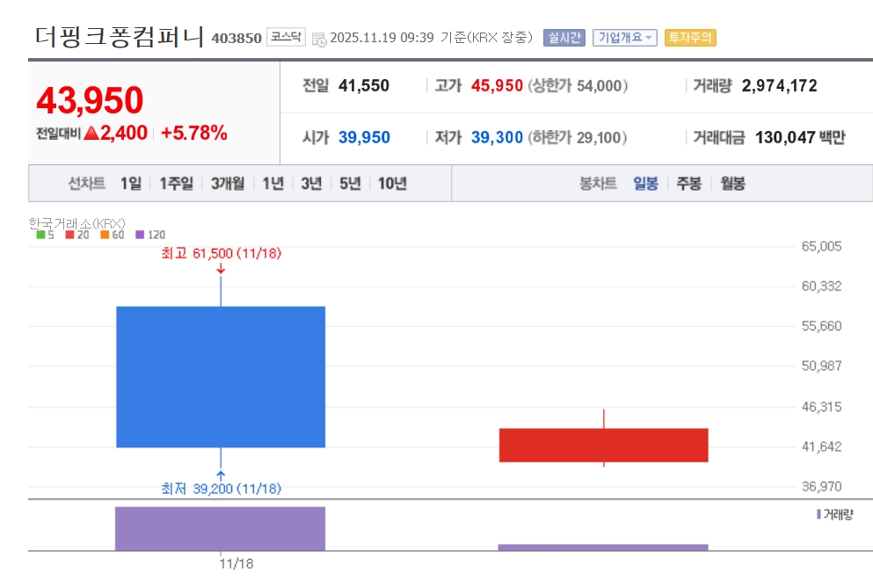Screen dimensions: 873x588
Task: Click the 고가 value 45,950
Action: pyautogui.click(x=497, y=85)
